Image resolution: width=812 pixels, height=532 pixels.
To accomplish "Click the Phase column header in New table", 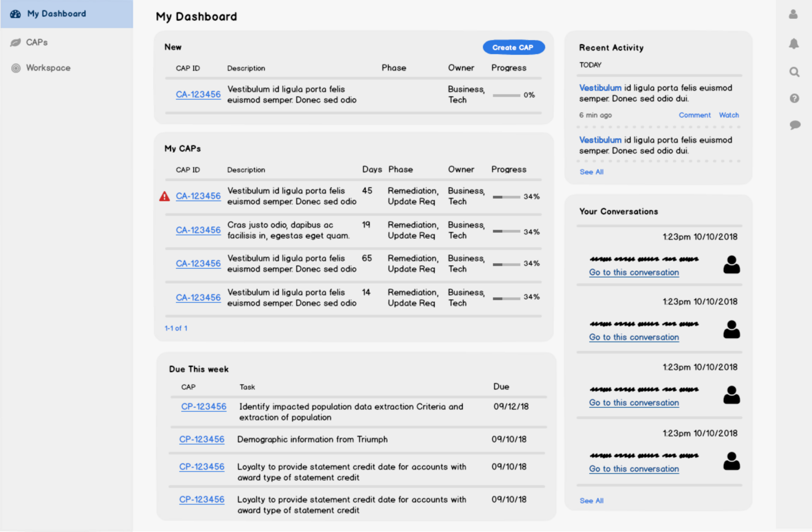I will click(x=394, y=68).
